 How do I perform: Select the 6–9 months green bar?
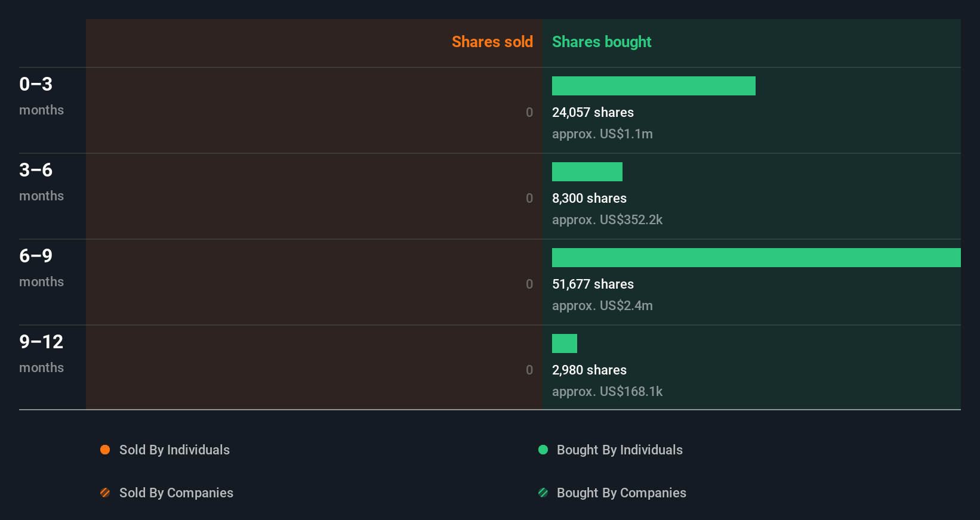tap(756, 258)
